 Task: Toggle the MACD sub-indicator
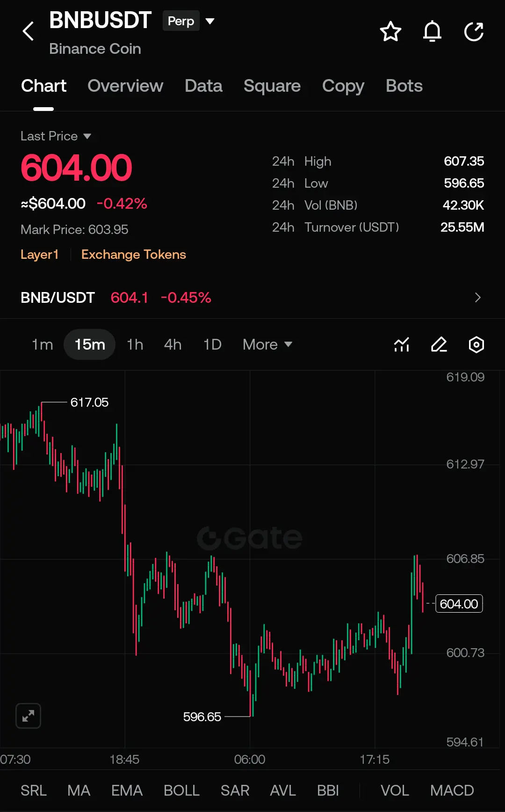point(452,790)
